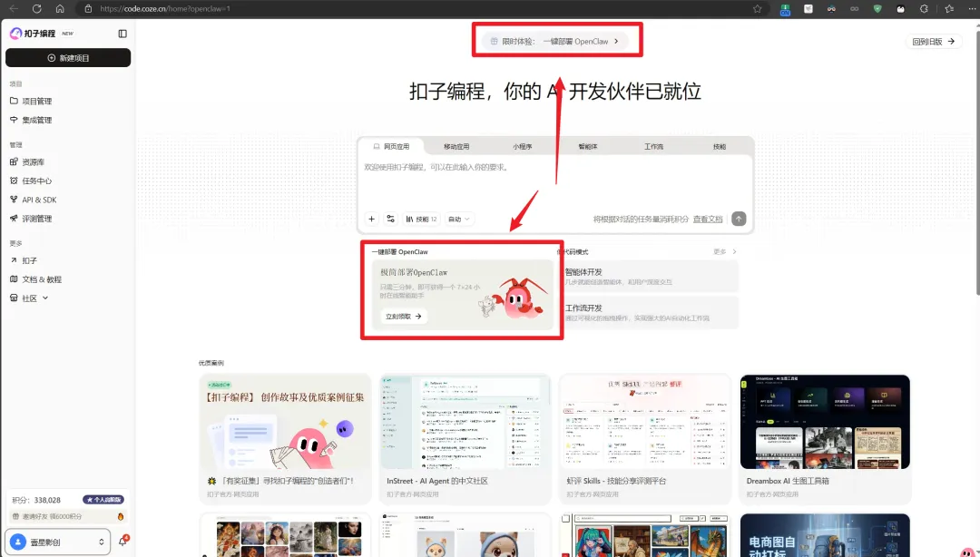This screenshot has width=980, height=557.
Task: Click the glasses extension icon
Action: (831, 9)
